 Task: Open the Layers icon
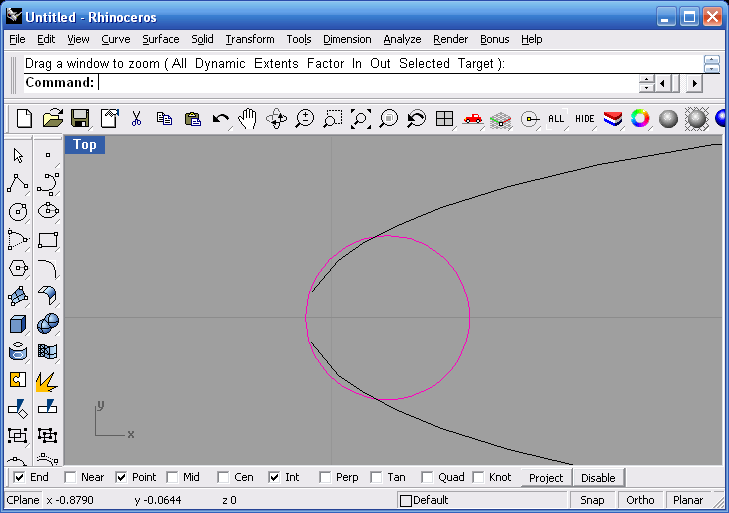point(612,119)
